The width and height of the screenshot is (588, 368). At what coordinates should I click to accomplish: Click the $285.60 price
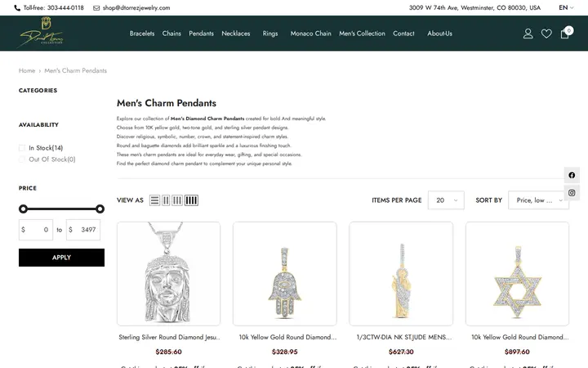pyautogui.click(x=169, y=352)
